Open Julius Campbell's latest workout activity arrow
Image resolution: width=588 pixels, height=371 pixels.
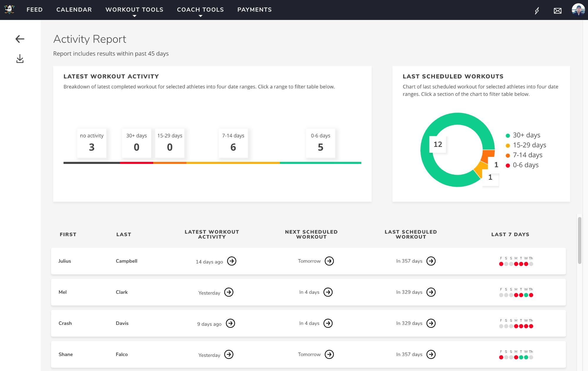coord(232,261)
